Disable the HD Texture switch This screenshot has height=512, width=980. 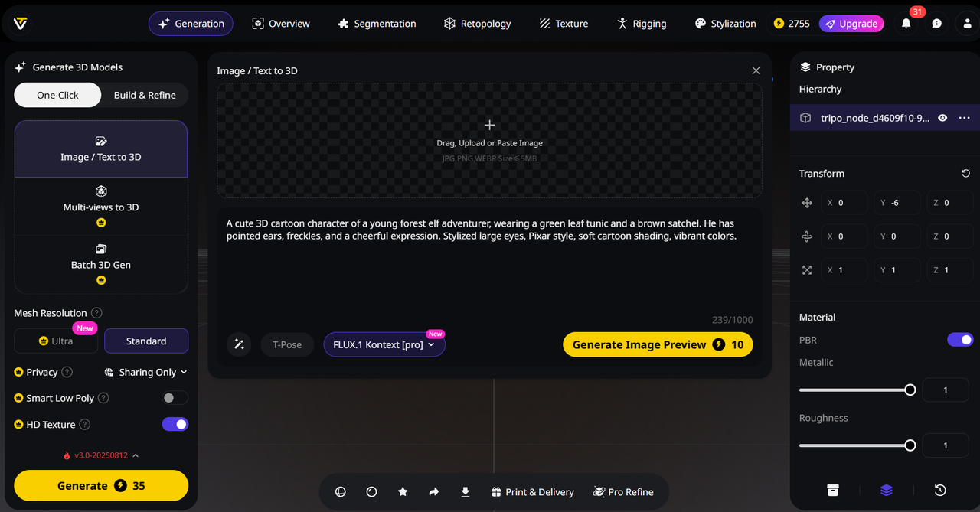175,424
